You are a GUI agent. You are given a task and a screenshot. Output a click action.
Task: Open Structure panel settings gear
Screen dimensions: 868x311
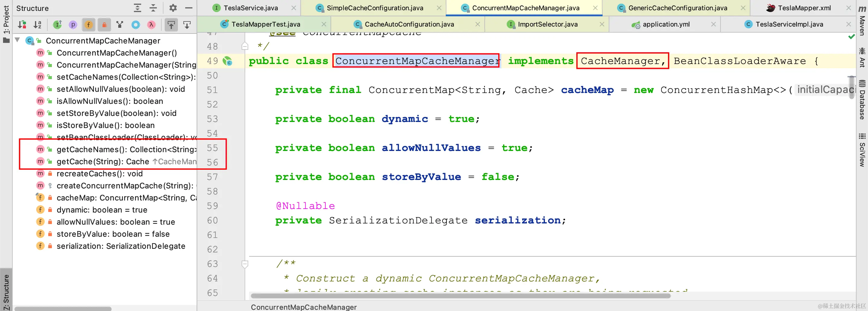pos(173,8)
